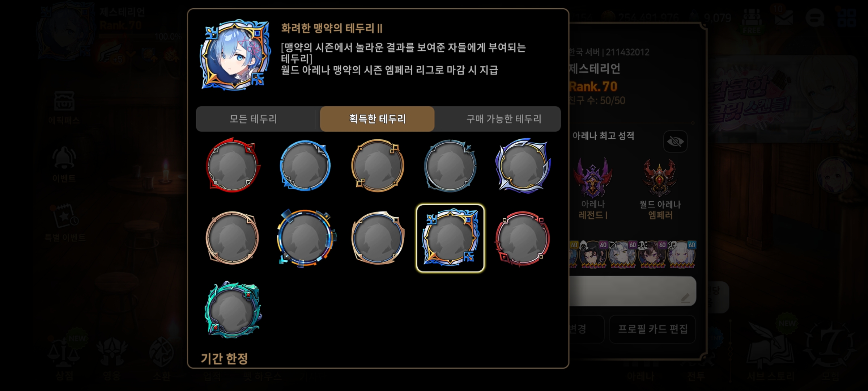Pick the crimson ring border frame

(523, 238)
